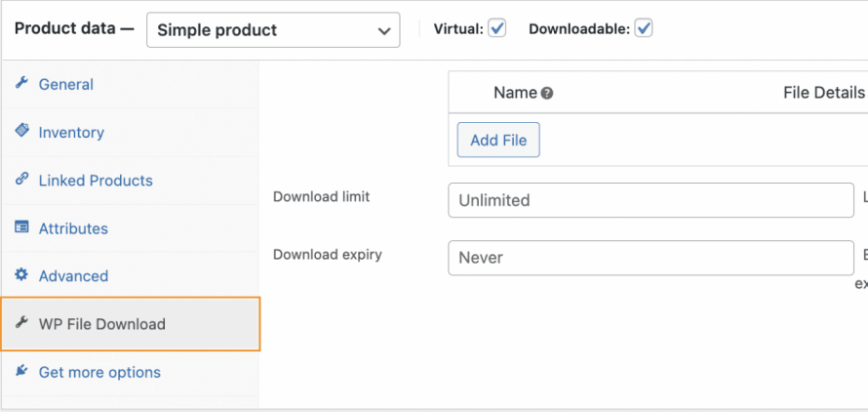Switch to the Inventory tab

tap(71, 132)
